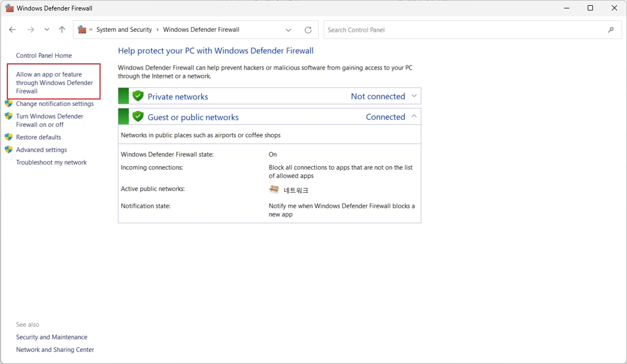The image size is (627, 364).
Task: Collapse the Guest or public networks chevron
Action: coord(414,116)
